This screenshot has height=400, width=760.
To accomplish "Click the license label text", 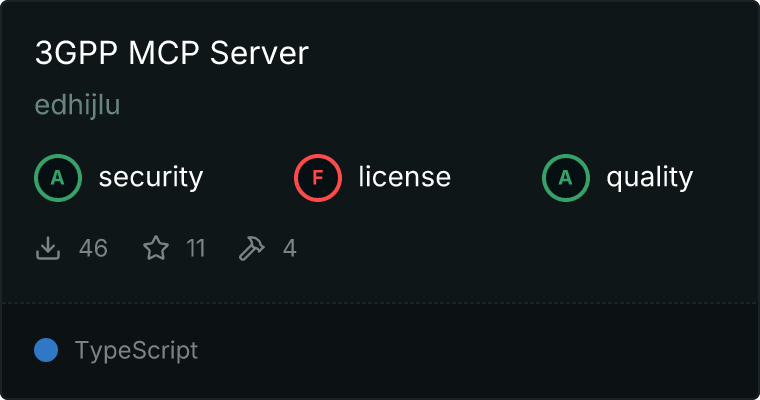I will [404, 178].
